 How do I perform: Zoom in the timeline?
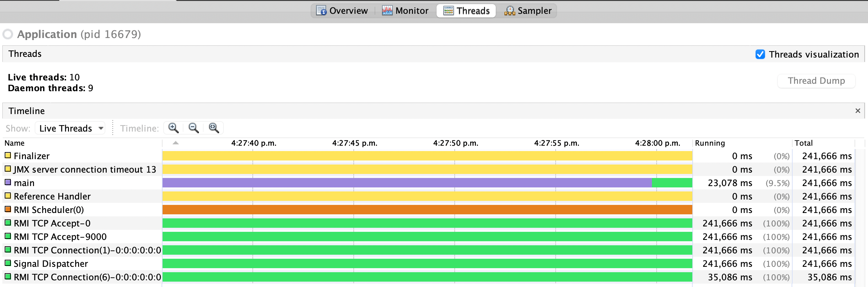[x=174, y=128]
